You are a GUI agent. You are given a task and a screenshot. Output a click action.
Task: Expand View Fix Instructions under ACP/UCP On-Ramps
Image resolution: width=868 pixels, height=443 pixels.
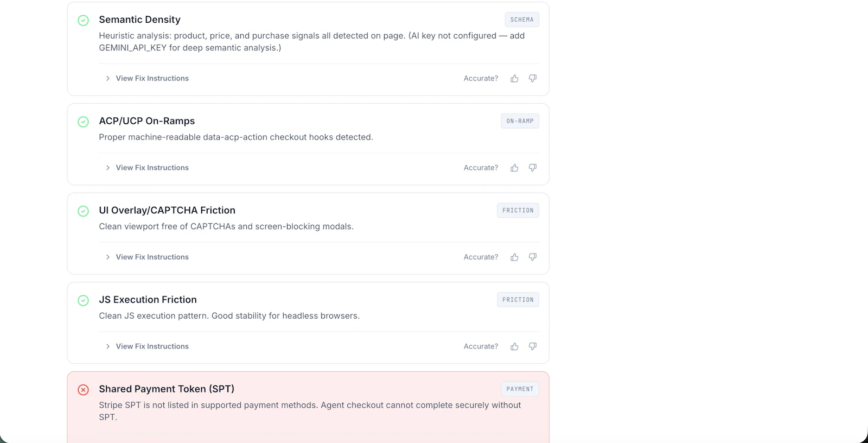(x=147, y=168)
